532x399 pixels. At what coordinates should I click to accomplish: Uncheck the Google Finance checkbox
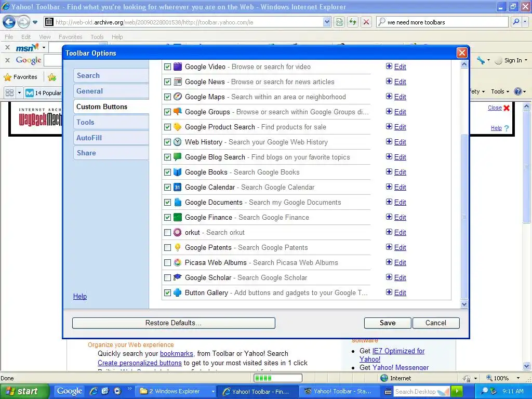coord(167,217)
